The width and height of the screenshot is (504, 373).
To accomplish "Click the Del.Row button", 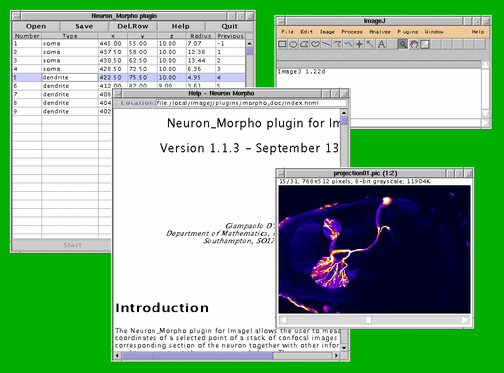I will tap(133, 26).
